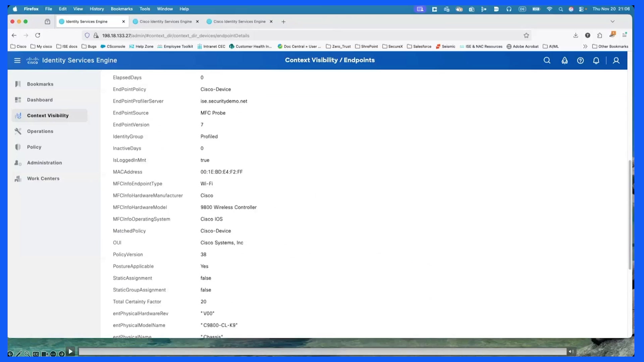Open Work Centers in the sidebar
644x362 pixels.
tap(50, 179)
